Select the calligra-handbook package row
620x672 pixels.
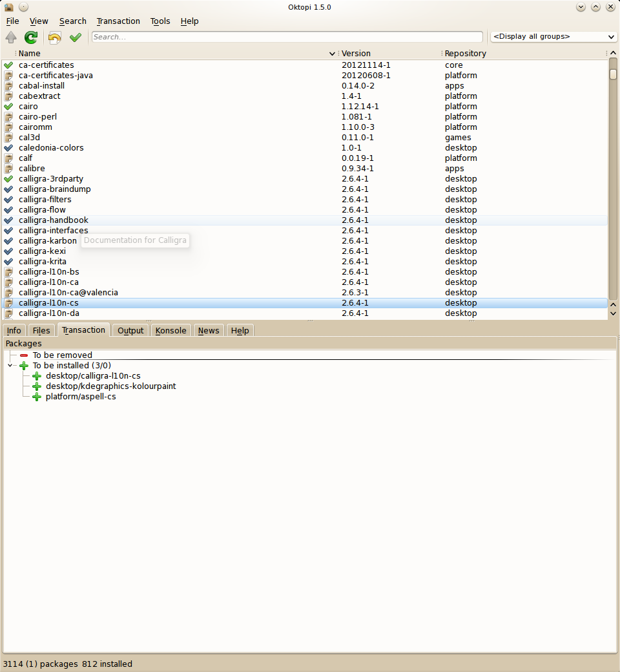click(305, 220)
